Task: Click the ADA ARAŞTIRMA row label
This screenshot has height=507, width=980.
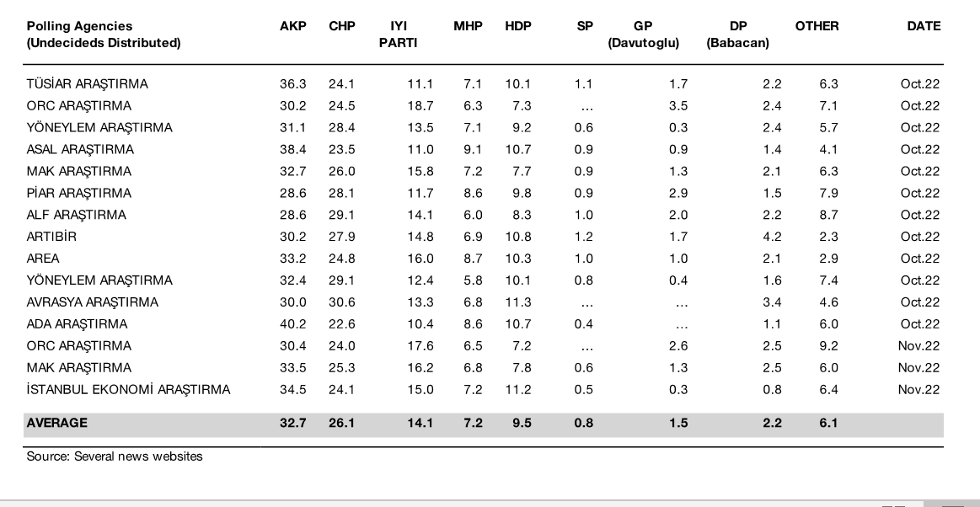Action: click(77, 324)
